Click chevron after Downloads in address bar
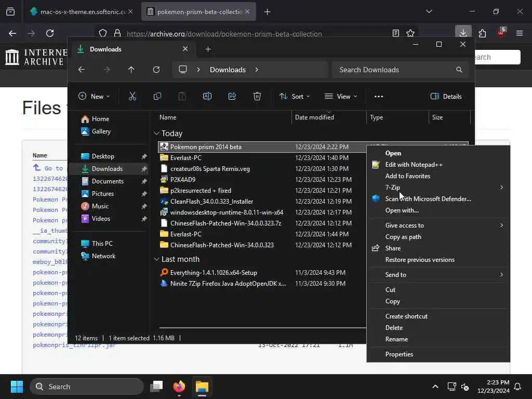The width and height of the screenshot is (532, 399). [x=257, y=70]
